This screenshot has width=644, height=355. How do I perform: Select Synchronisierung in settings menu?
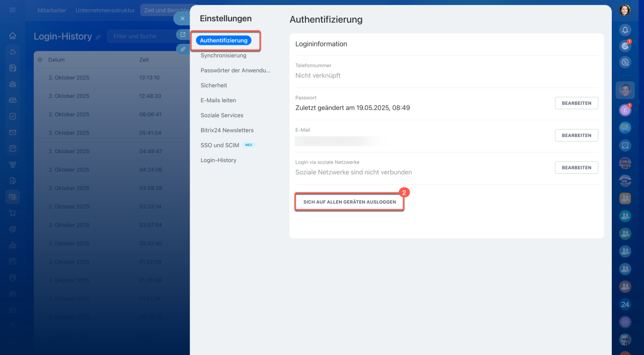point(223,55)
